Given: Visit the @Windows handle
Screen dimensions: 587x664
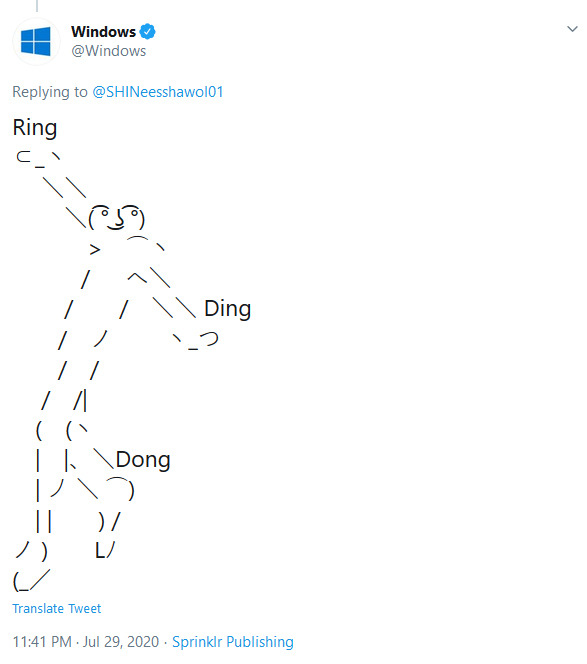Looking at the screenshot, I should [109, 51].
